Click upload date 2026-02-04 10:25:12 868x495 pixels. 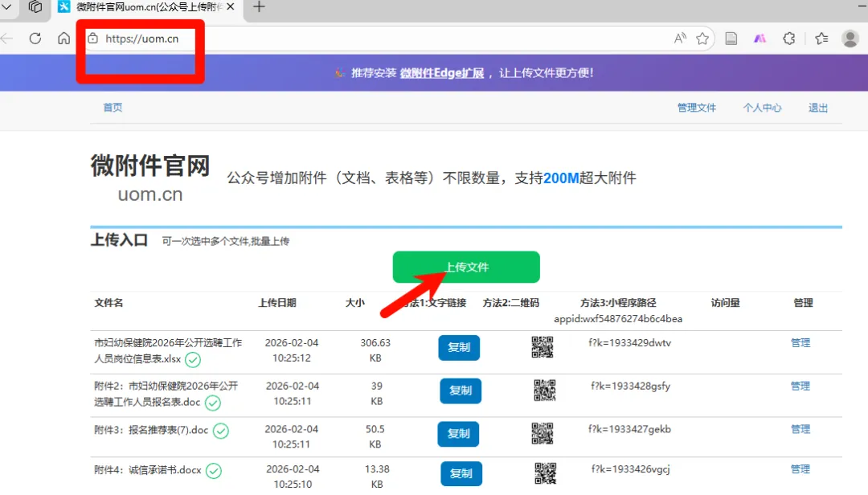292,350
